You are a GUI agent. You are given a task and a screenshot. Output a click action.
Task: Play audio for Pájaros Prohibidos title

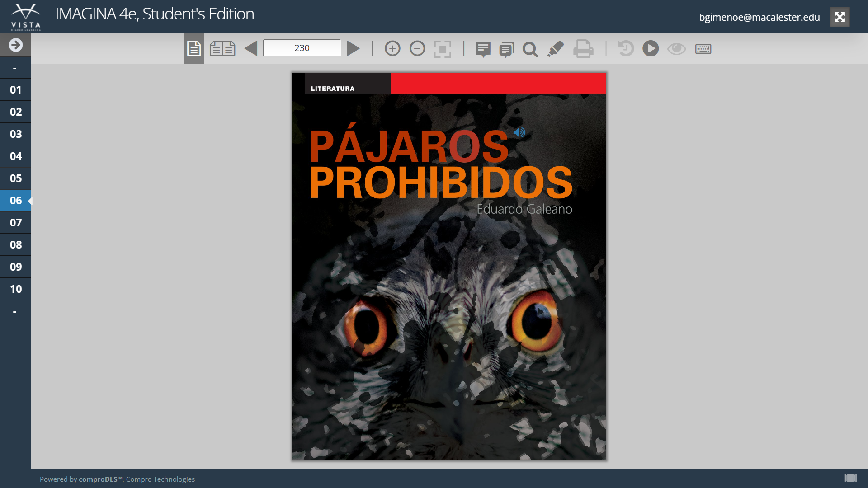pyautogui.click(x=519, y=132)
